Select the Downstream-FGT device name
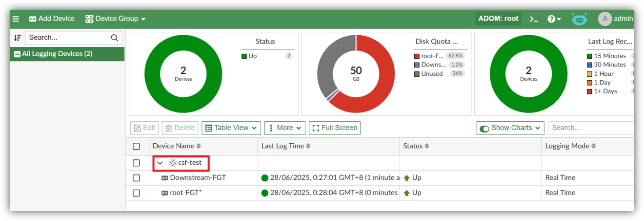 click(x=198, y=178)
